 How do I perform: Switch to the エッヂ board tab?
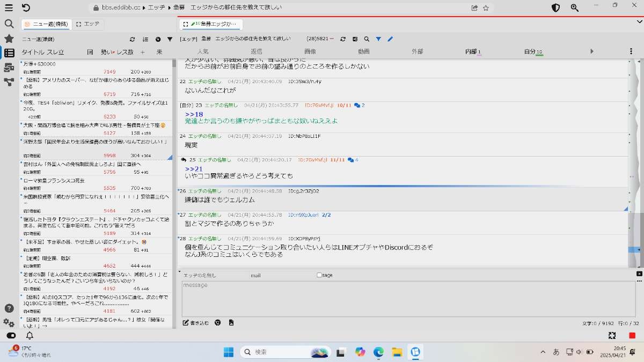(88, 24)
